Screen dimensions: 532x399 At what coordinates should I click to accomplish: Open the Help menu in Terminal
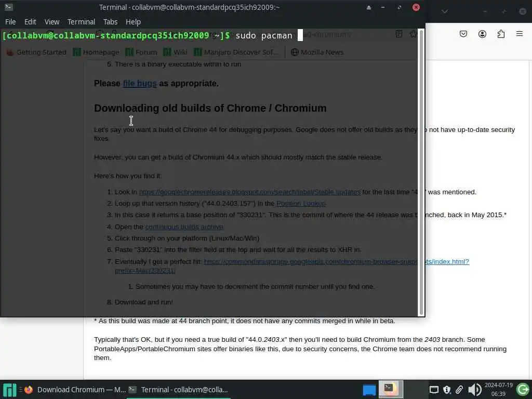coord(133,22)
